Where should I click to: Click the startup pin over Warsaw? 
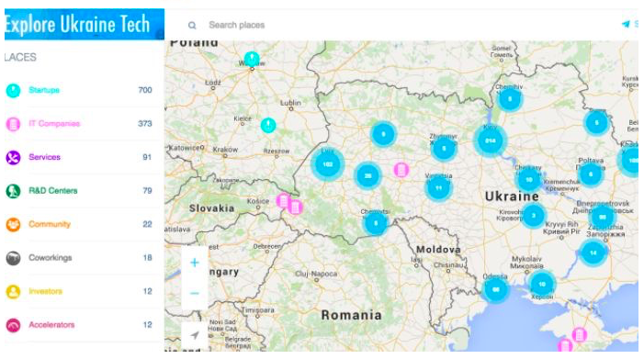tap(252, 59)
